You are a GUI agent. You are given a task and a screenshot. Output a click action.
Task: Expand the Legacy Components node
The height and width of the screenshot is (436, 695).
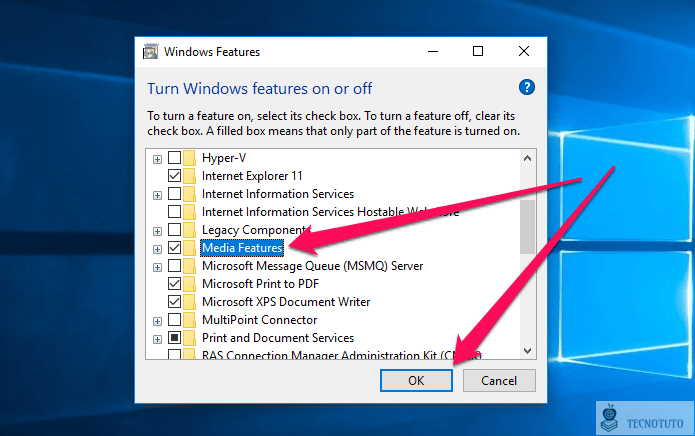coord(157,231)
